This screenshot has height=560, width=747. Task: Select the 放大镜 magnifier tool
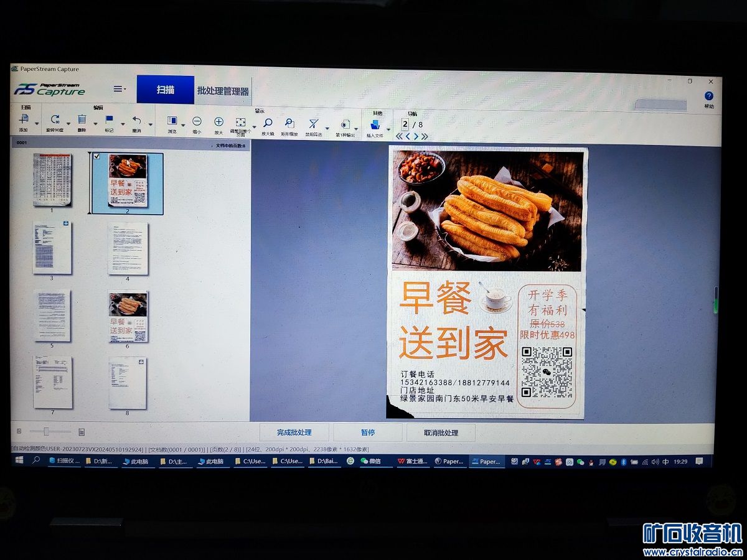268,123
